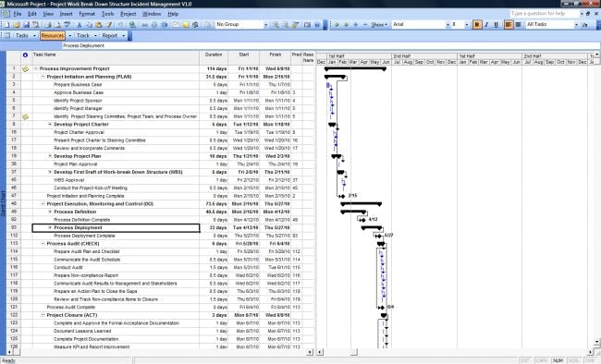Open the View menu
Screen dimensions: 601x364
coord(48,14)
